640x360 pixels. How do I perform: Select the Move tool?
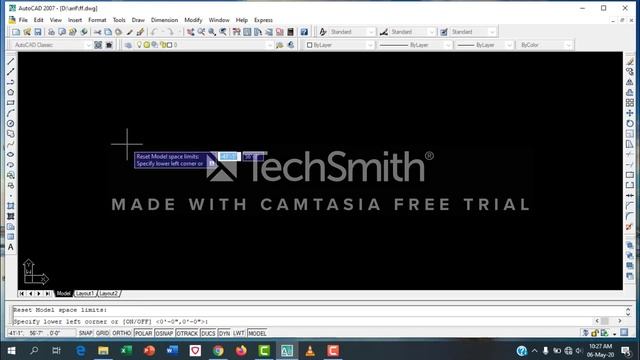(x=630, y=113)
